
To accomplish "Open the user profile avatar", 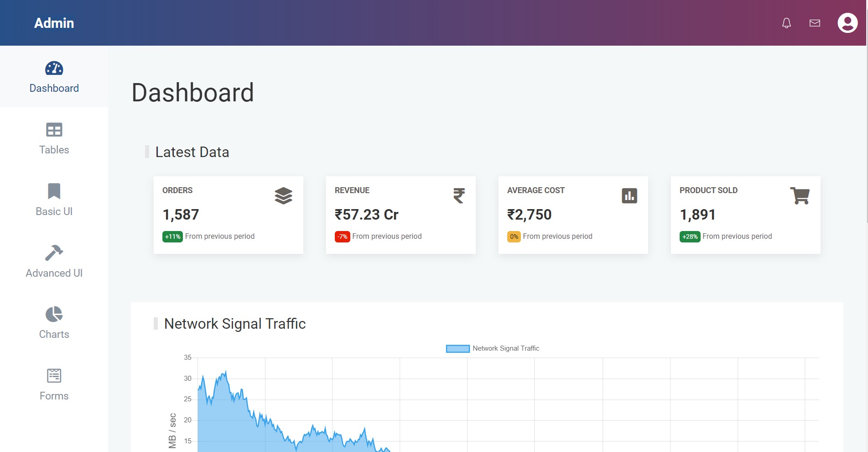I will (847, 23).
